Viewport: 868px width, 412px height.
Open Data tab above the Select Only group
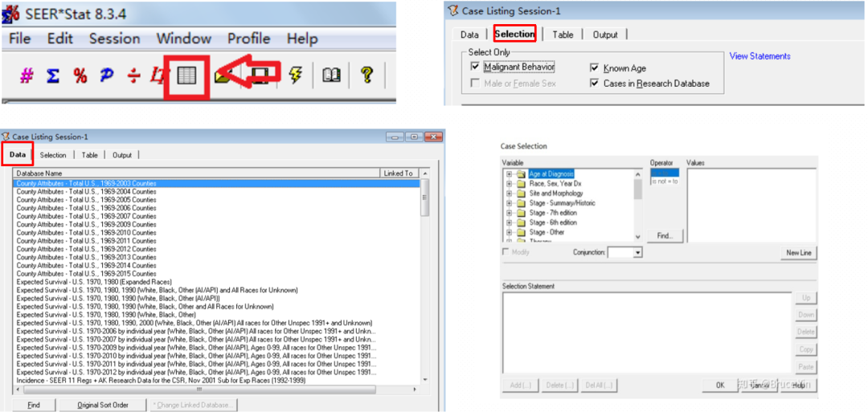[469, 35]
